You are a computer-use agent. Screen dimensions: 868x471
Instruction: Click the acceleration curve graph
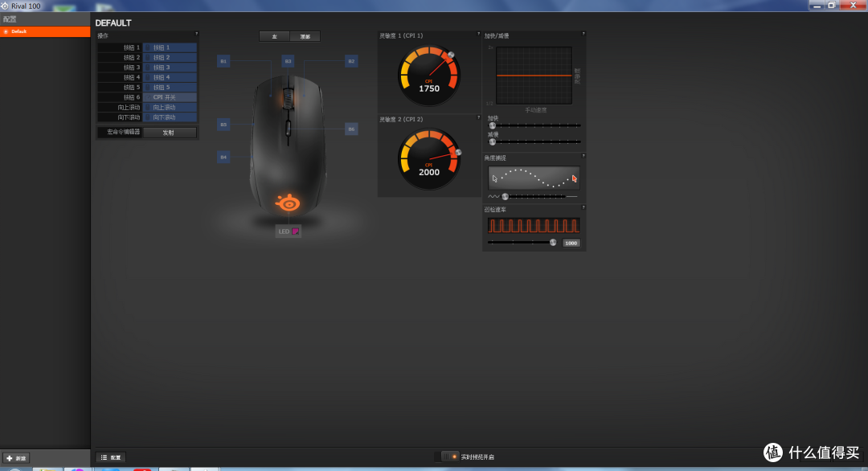click(534, 76)
